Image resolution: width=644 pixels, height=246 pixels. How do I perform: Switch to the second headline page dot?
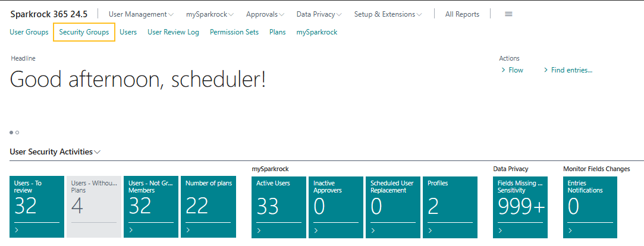(17, 132)
